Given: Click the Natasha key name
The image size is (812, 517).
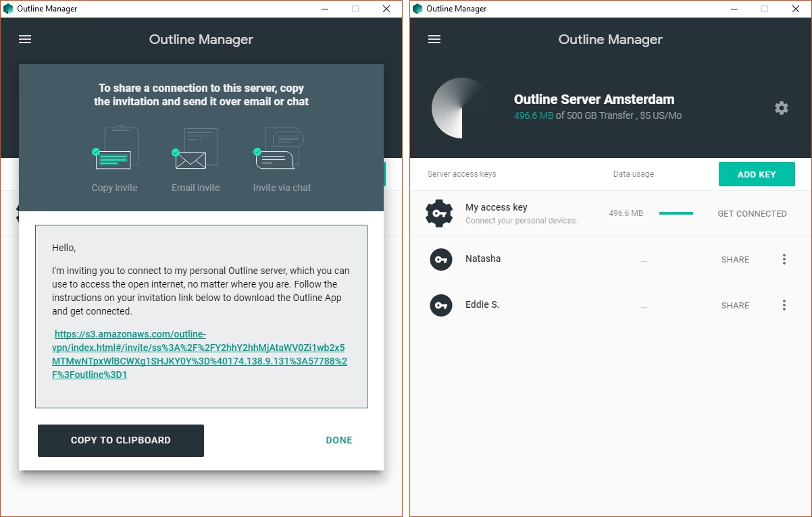Looking at the screenshot, I should [483, 258].
